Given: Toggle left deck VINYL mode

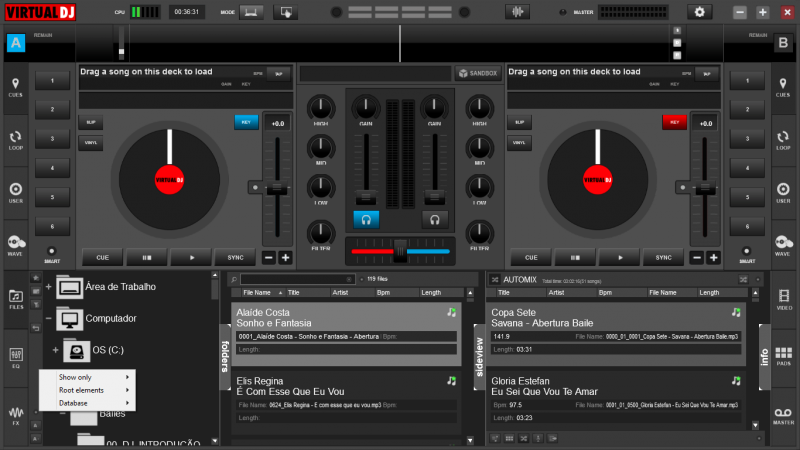Looking at the screenshot, I should click(91, 143).
